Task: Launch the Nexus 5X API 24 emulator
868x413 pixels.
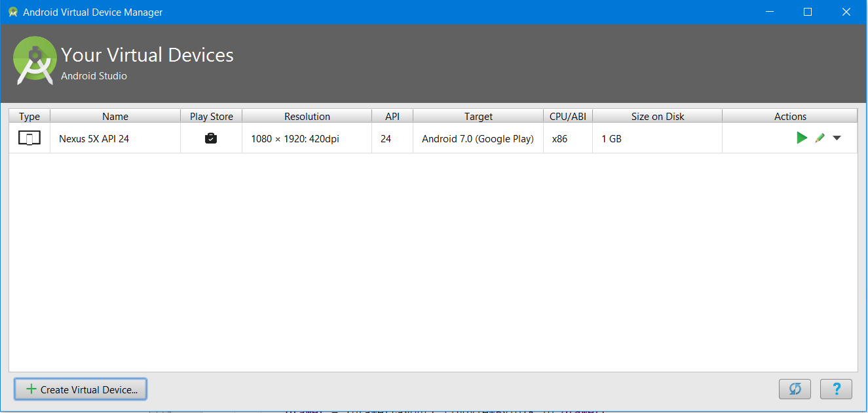Action: [x=801, y=138]
